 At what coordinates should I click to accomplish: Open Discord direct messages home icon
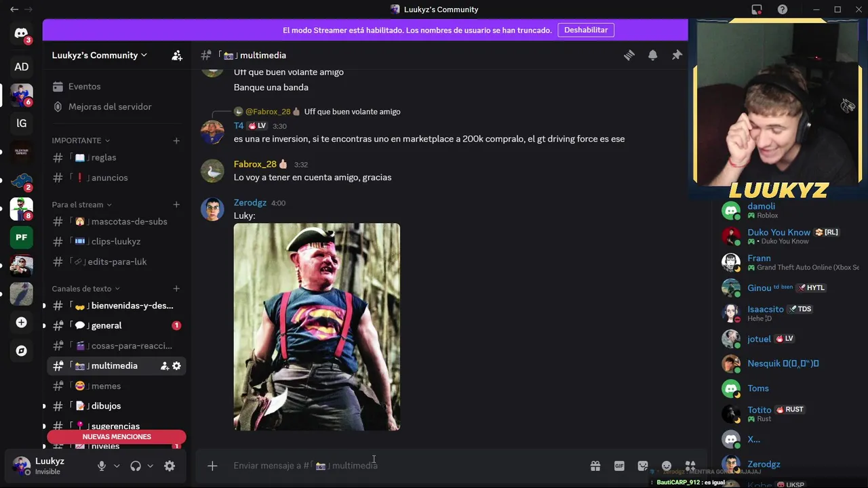pos(22,33)
